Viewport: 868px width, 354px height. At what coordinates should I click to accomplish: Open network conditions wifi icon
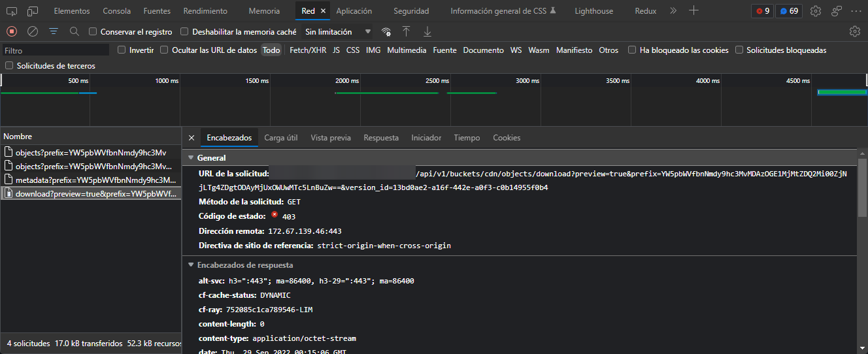coord(386,31)
